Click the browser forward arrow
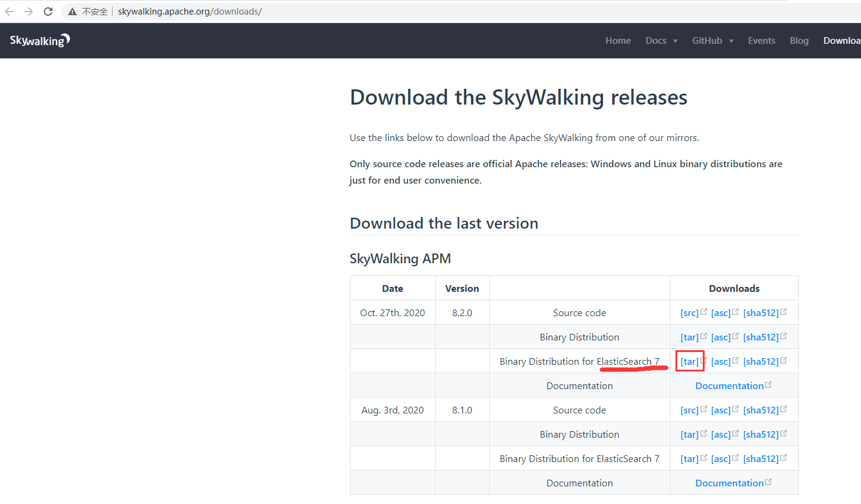Viewport: 861px width, 504px height. point(29,12)
